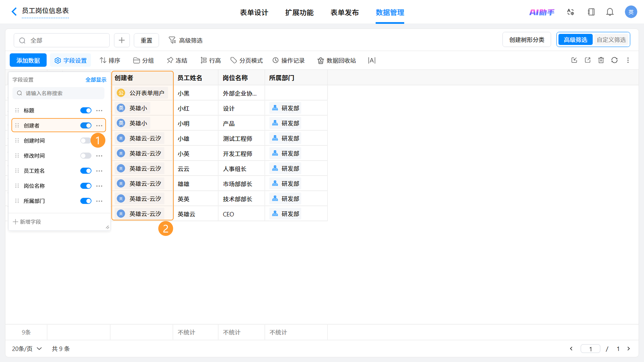
Task: Switch to 表单设计 tab
Action: pos(254,12)
